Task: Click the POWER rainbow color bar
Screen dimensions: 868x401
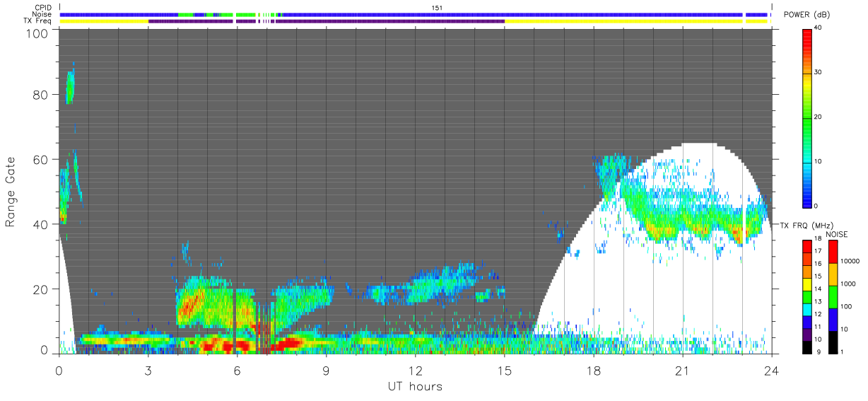Action: pos(807,118)
